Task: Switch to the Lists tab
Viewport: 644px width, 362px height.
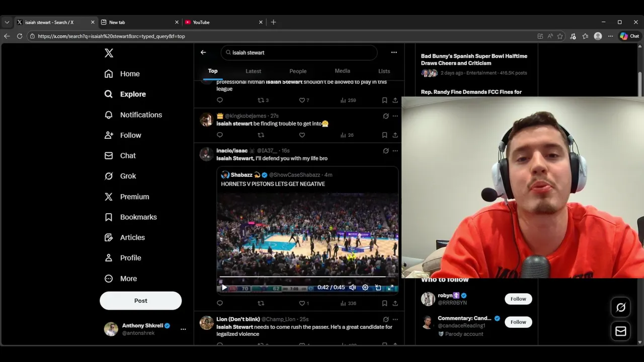Action: pyautogui.click(x=384, y=71)
